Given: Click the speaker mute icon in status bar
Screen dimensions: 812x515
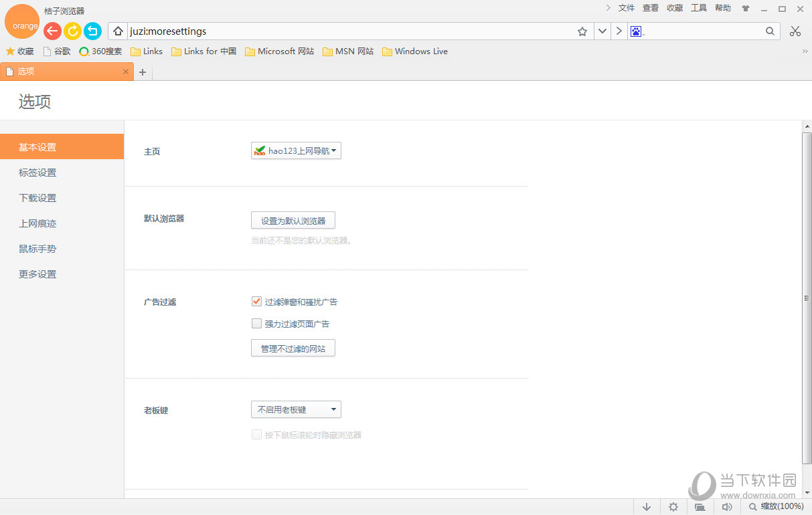Looking at the screenshot, I should tap(727, 507).
